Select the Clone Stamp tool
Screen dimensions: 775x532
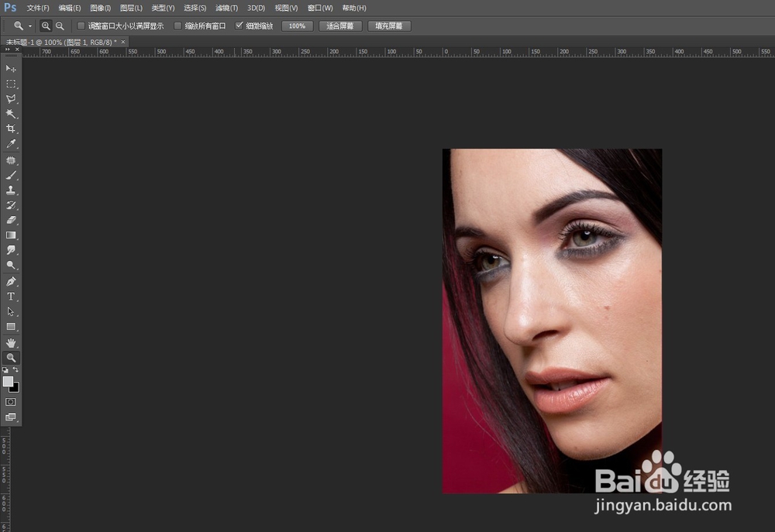[10, 190]
